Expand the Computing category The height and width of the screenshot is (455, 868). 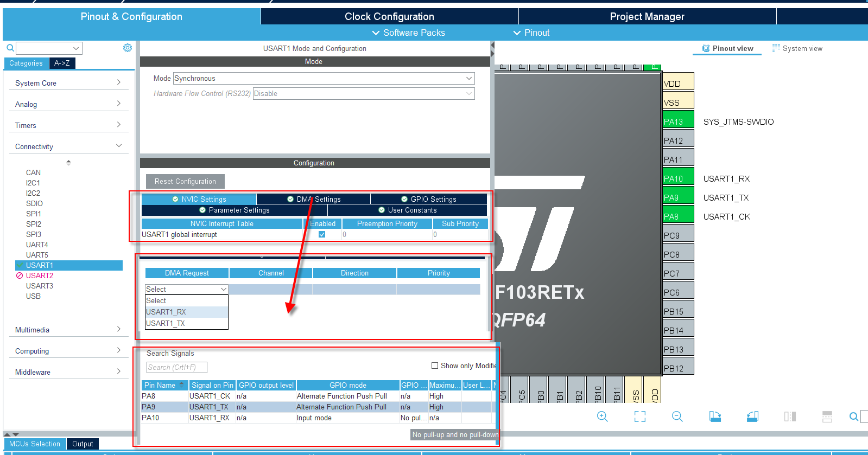[68, 351]
